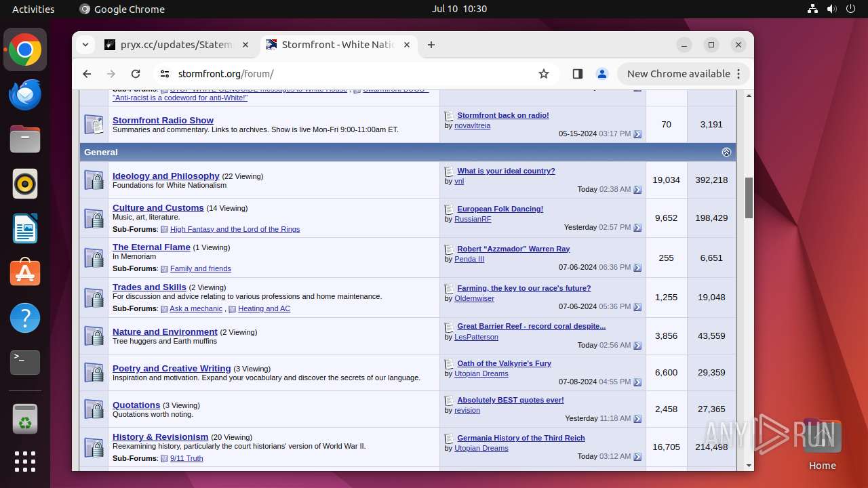Image resolution: width=868 pixels, height=488 pixels.
Task: View user profile LesPatterson
Action: coord(476,337)
